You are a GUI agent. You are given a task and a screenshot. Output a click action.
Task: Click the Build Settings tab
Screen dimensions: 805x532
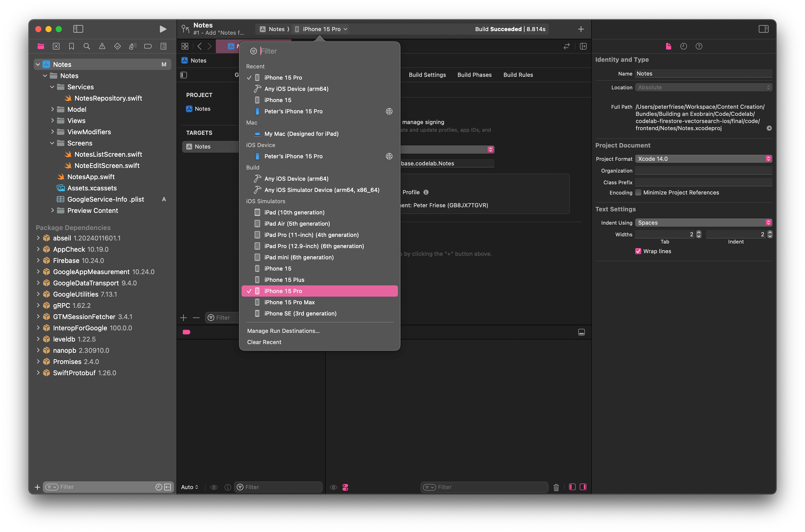tap(427, 75)
